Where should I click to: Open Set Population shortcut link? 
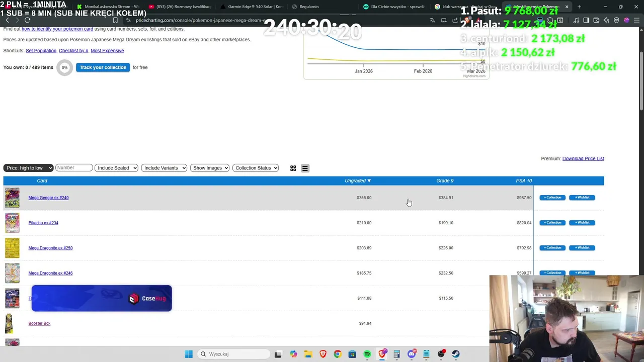(x=41, y=51)
